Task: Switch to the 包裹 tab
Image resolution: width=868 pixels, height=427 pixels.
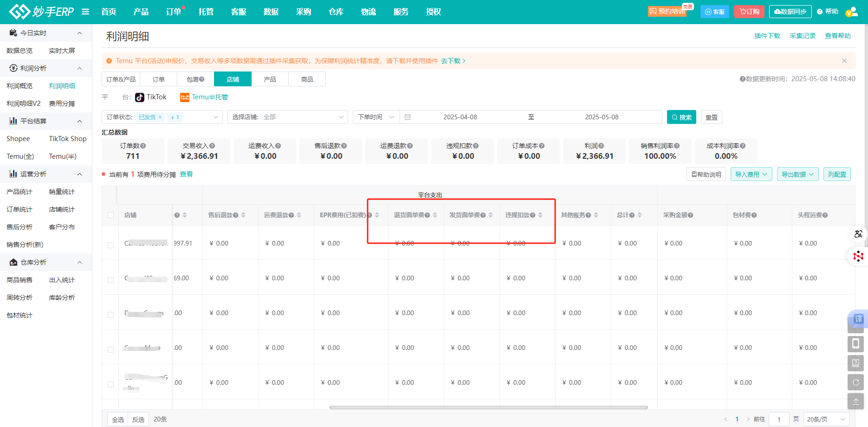Action: 195,79
